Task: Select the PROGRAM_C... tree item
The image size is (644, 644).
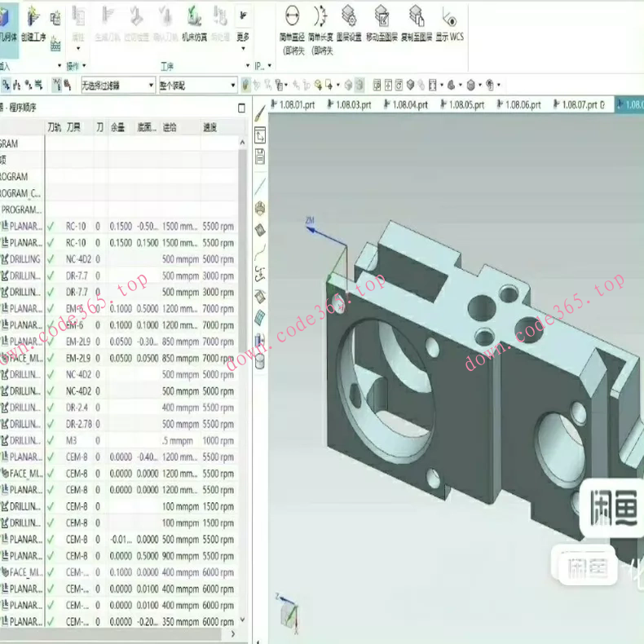Action: (20, 193)
